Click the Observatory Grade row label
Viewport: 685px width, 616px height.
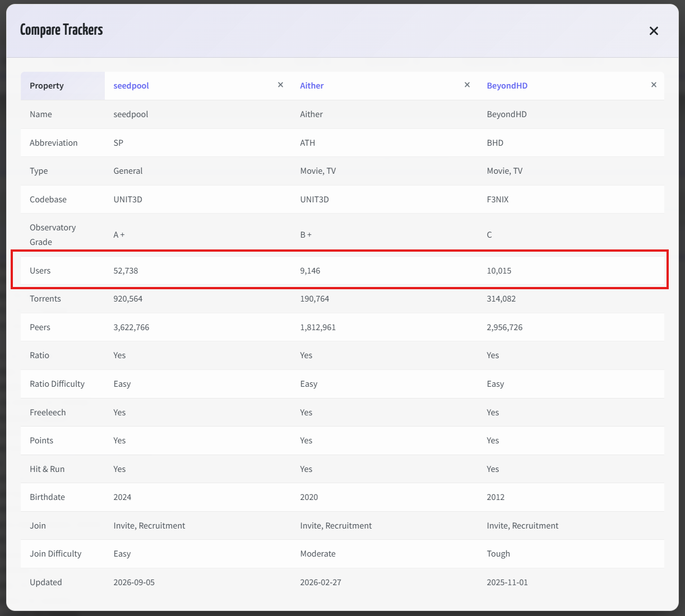53,235
